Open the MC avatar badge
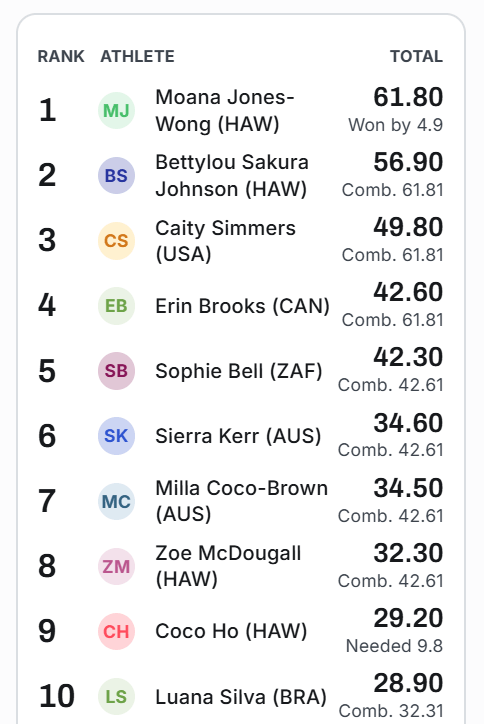The height and width of the screenshot is (724, 484). point(116,501)
